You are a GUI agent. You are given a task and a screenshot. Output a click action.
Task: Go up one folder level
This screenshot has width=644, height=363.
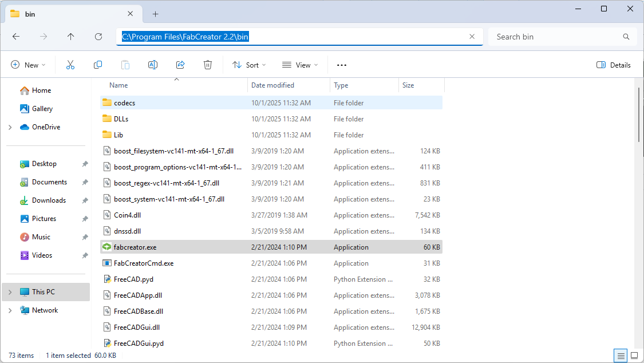71,37
